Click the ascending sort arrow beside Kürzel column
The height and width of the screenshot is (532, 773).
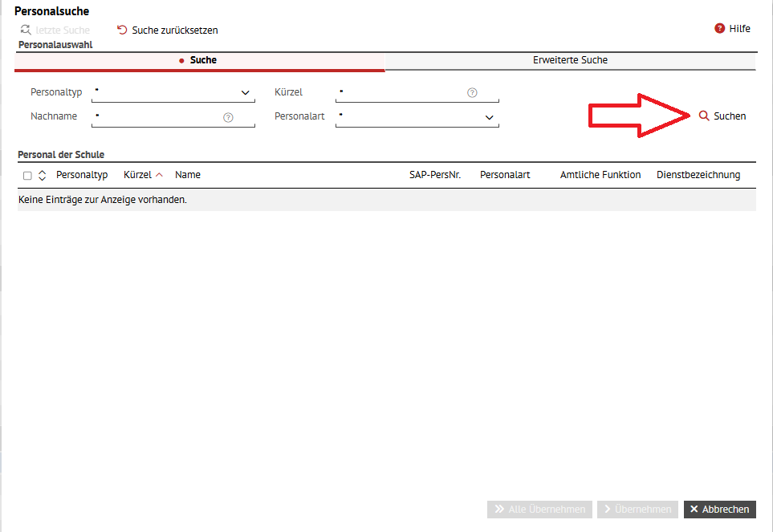click(x=159, y=175)
